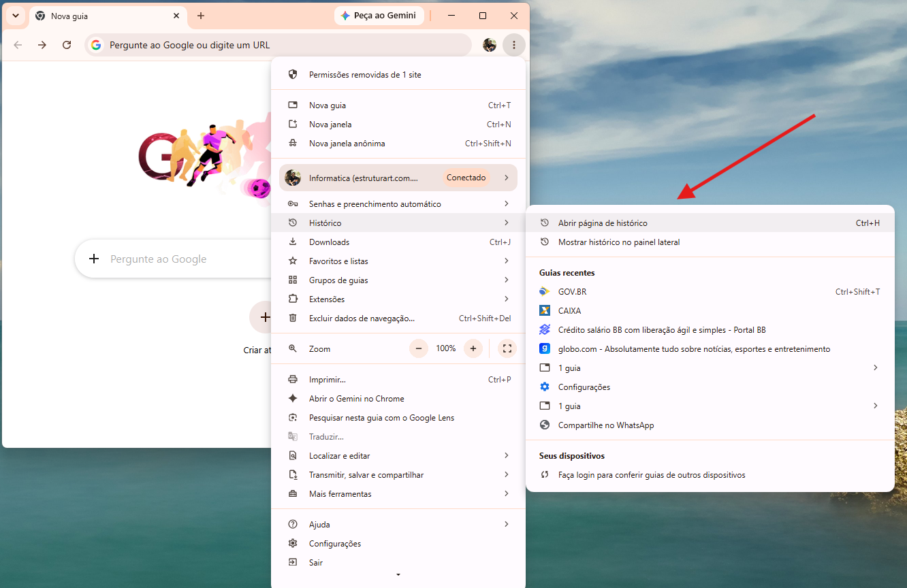
Task: Expand the Extensões submenu
Action: 398,299
